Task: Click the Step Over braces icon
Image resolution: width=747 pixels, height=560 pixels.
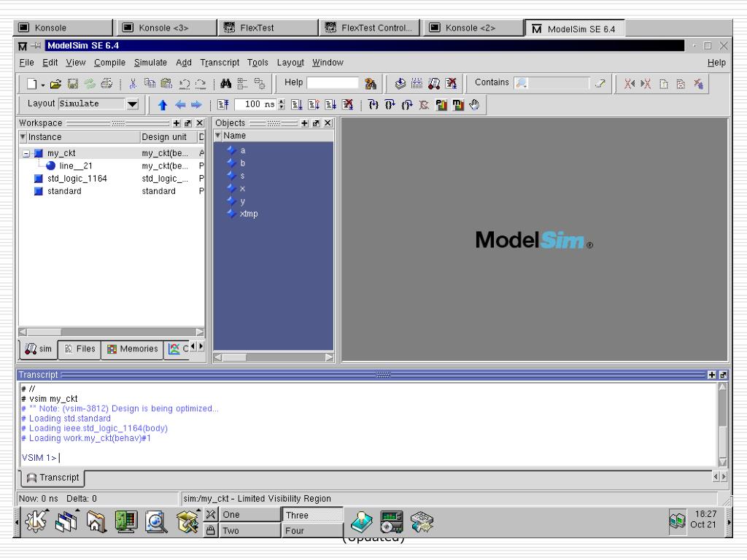Action: coord(390,105)
